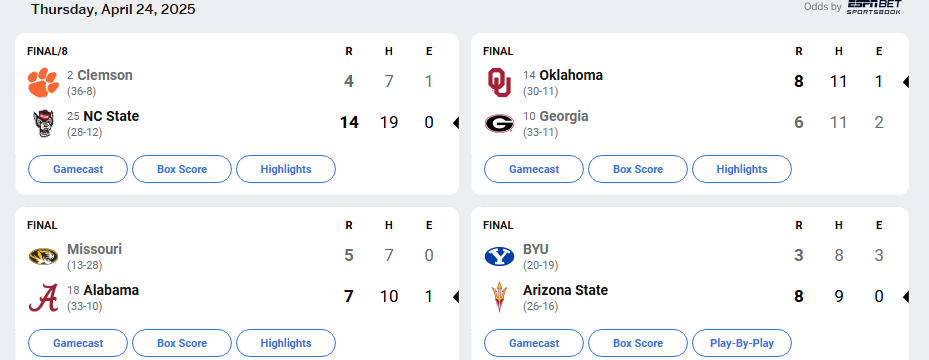Viewport: 929px width, 360px height.
Task: View Highlights for Clemson vs NC State
Action: coord(286,169)
